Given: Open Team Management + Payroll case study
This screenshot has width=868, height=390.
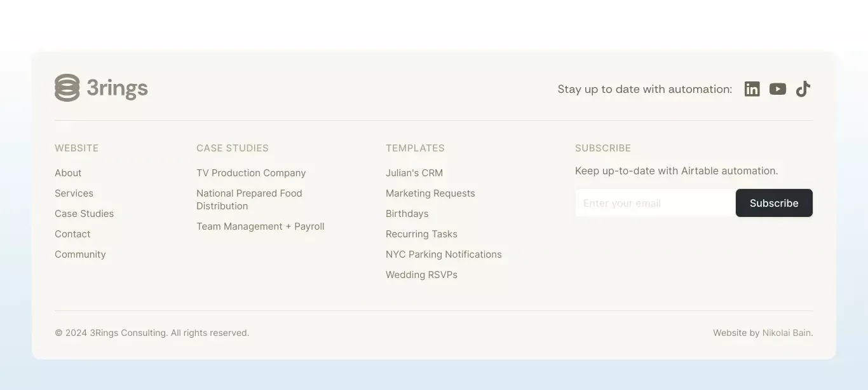Looking at the screenshot, I should click(261, 226).
